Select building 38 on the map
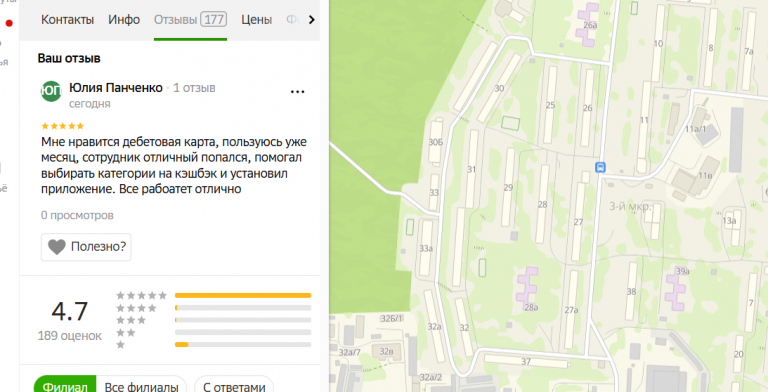Screen dimensions: 768x392 pos(631,292)
